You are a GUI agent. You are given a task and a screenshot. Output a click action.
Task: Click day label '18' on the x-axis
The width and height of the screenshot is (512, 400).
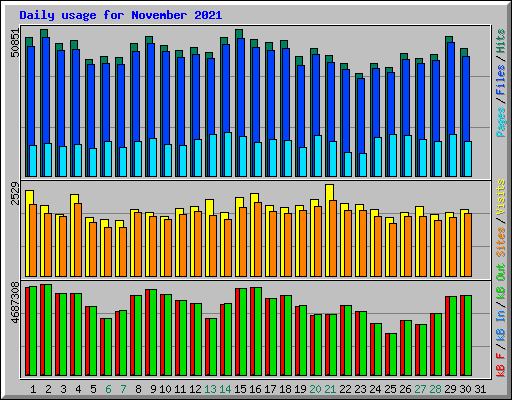[285, 389]
